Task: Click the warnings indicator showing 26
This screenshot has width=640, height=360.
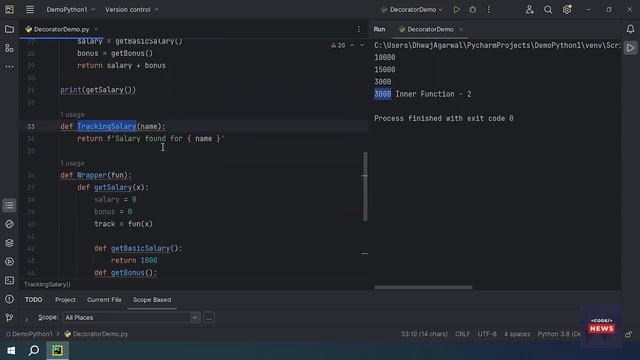Action: (338, 45)
